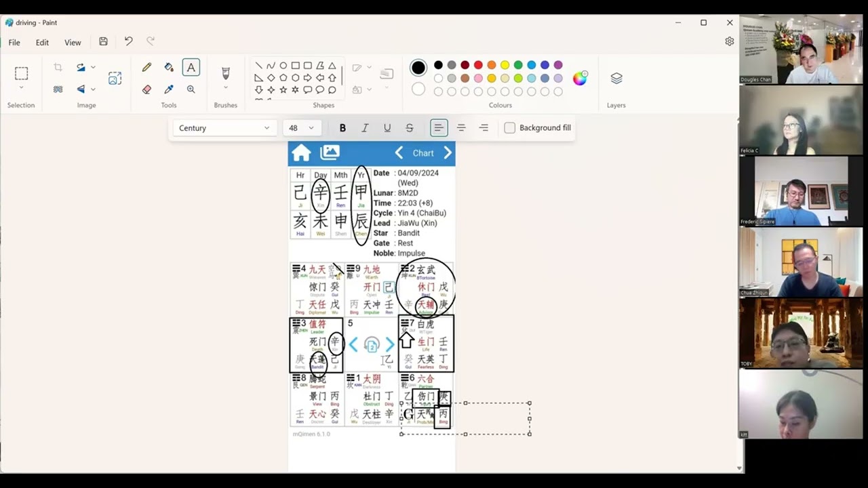Click the Undo arrow

pyautogui.click(x=128, y=41)
